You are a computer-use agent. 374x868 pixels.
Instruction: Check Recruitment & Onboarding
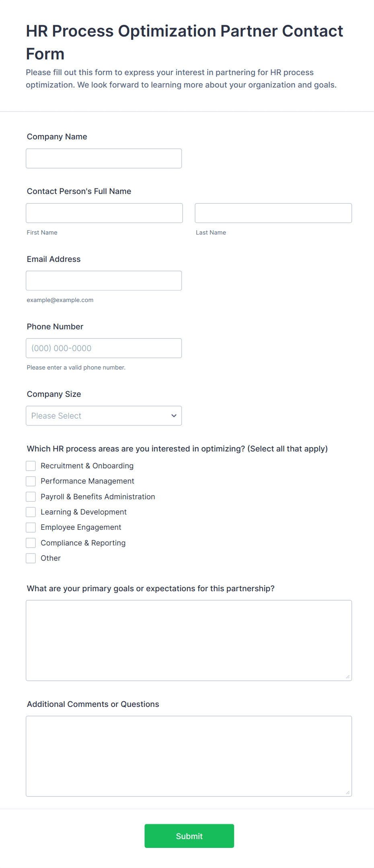click(31, 466)
